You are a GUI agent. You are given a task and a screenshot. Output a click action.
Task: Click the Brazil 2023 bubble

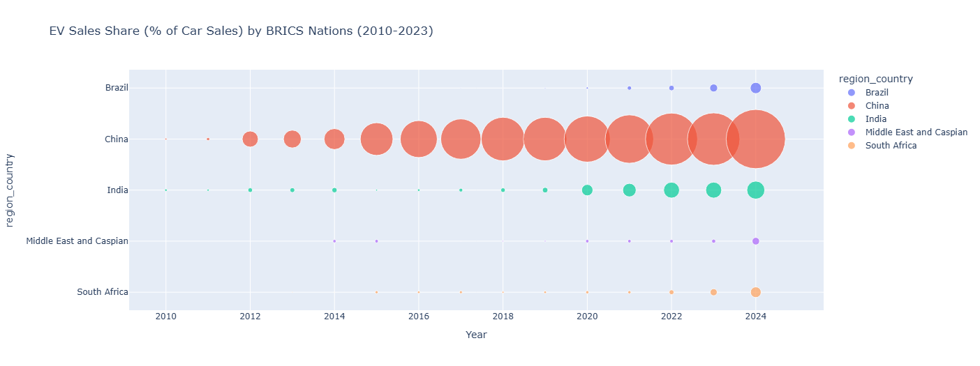click(713, 88)
